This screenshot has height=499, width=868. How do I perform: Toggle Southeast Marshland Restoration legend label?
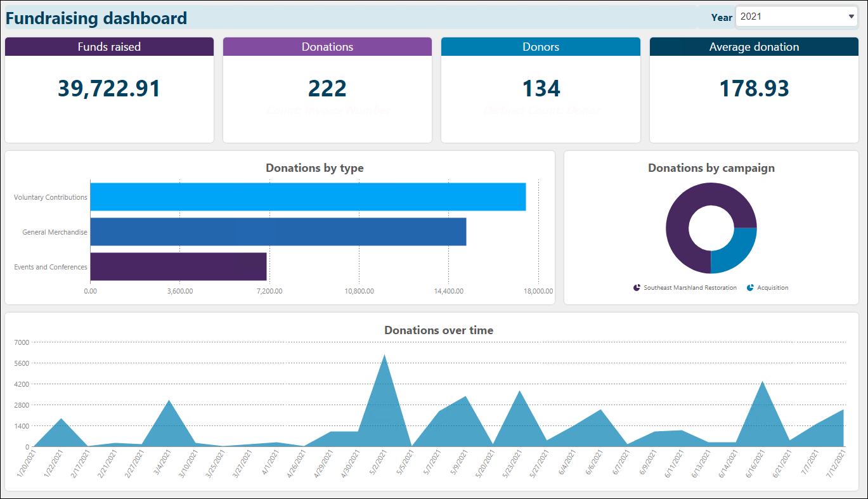coord(690,288)
